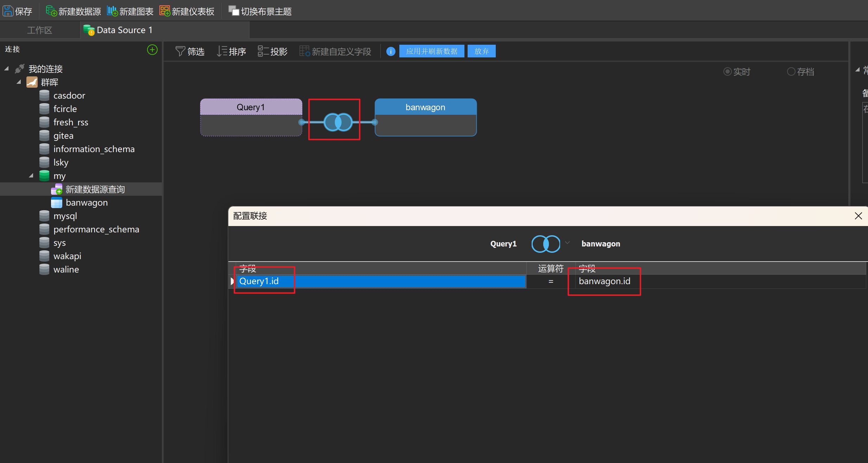Click New Data Source (新建数据源) icon
Viewport: 868px width, 463px height.
tap(51, 11)
